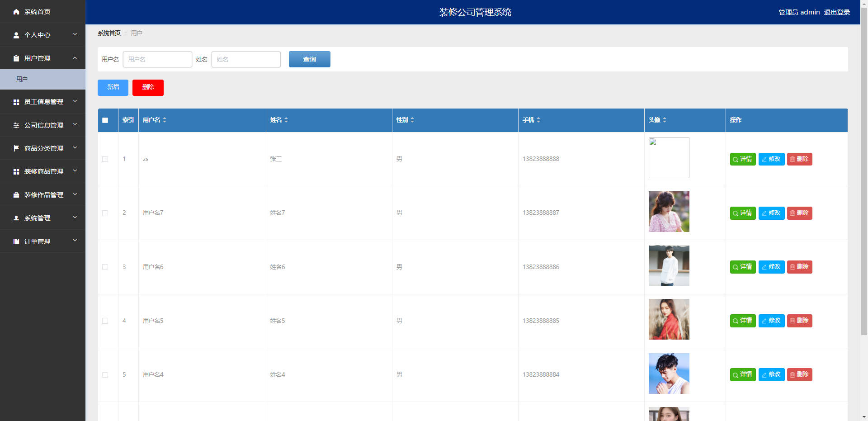
Task: Click the person icon beside 个人中心
Action: pyautogui.click(x=16, y=35)
